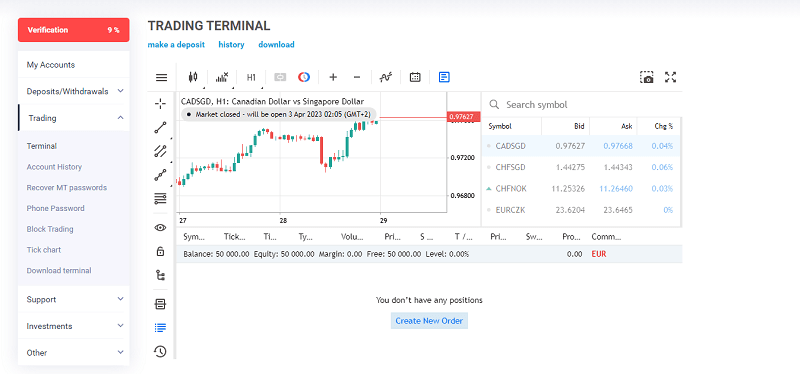Open the chart objects wave icon
The image size is (800, 374).
point(386,78)
